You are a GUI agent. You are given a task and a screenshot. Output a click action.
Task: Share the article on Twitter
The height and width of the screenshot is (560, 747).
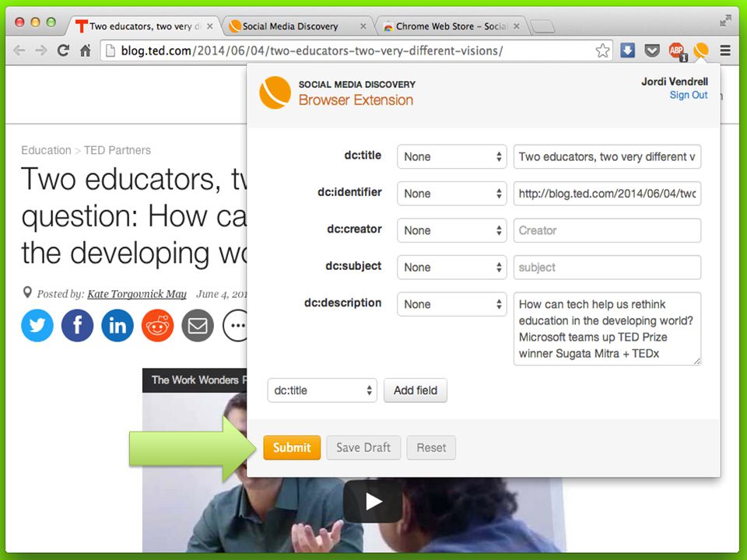(x=37, y=325)
